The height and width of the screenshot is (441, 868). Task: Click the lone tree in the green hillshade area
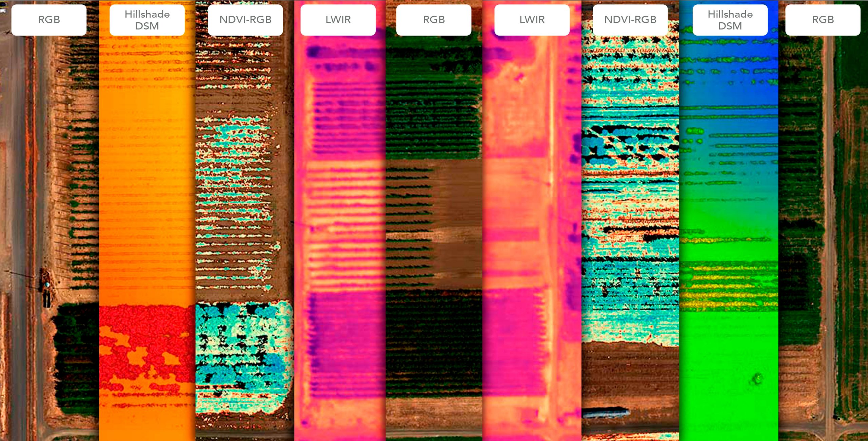click(757, 378)
